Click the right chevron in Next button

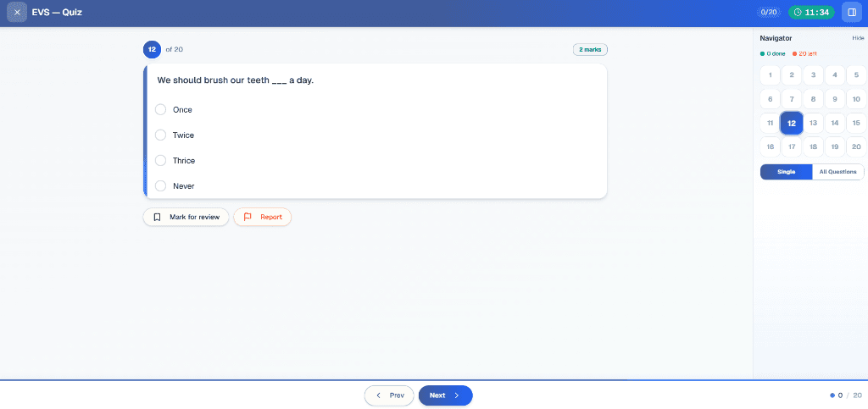pyautogui.click(x=457, y=395)
